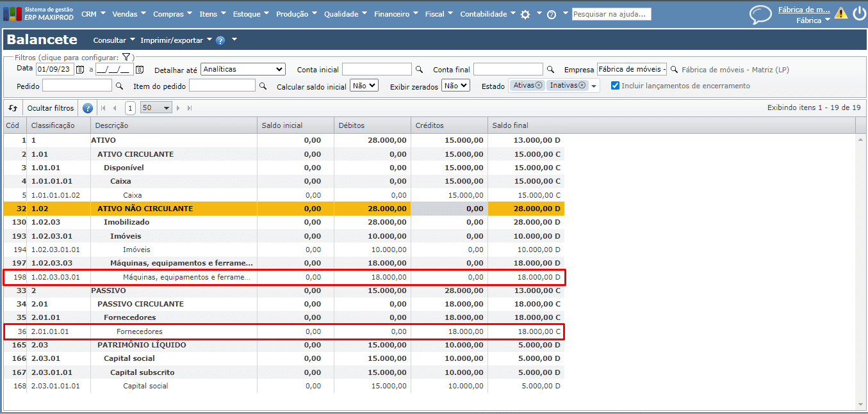Open the settings gear icon in menu bar
The height and width of the screenshot is (414, 868).
click(x=525, y=14)
